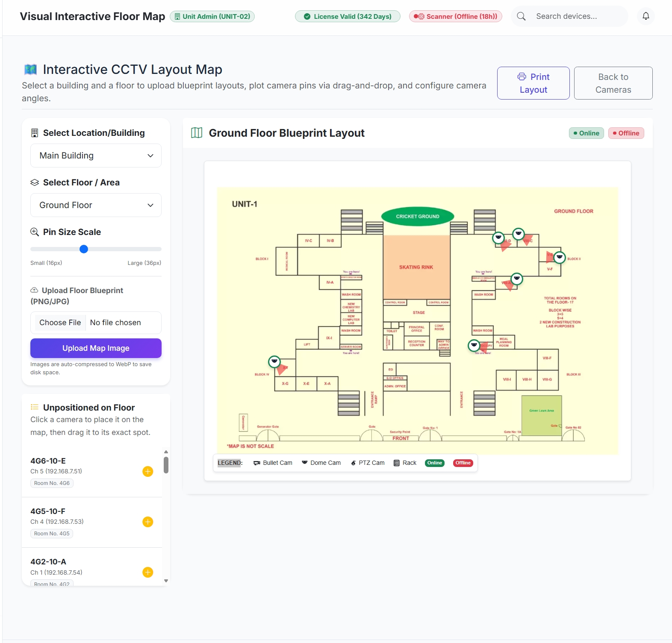The image size is (672, 643).
Task: Click the Bullet Cam legend icon
Action: coord(257,463)
